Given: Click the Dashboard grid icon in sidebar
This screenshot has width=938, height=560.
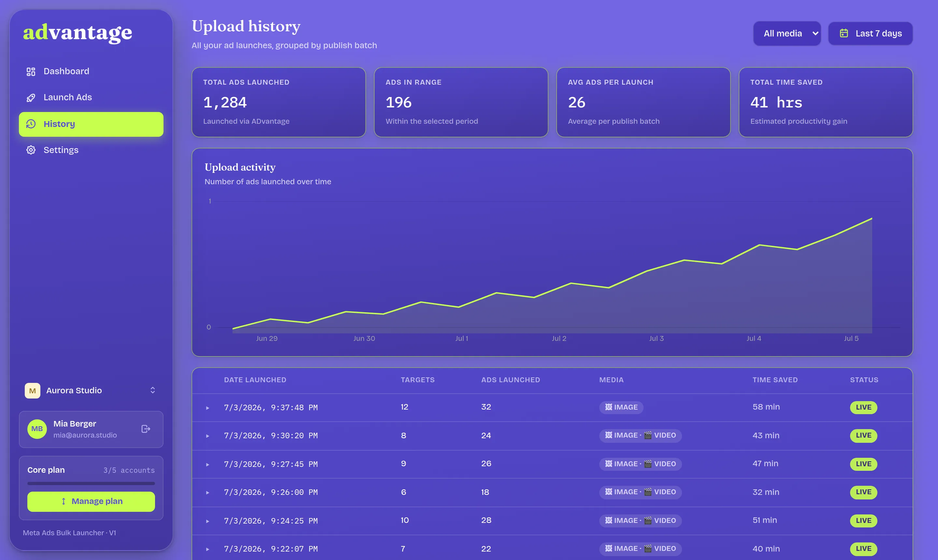Looking at the screenshot, I should pyautogui.click(x=31, y=71).
